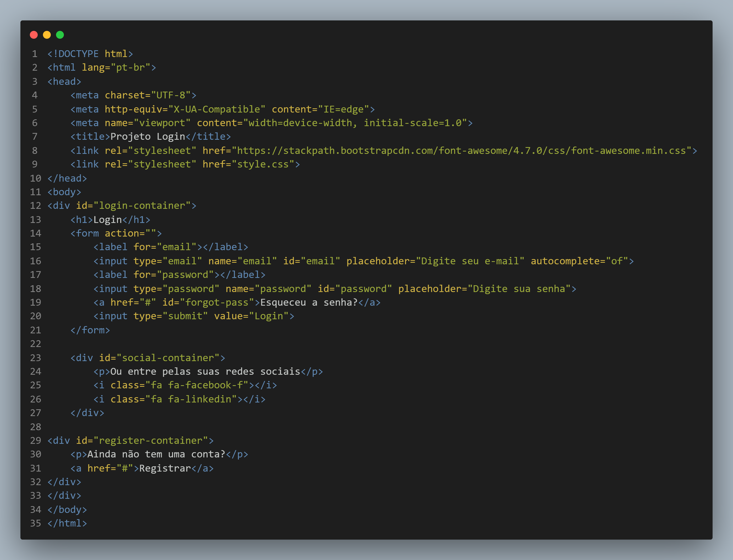Click the 'Ou entre pelas suas redes sociais' paragraph

pyautogui.click(x=205, y=371)
